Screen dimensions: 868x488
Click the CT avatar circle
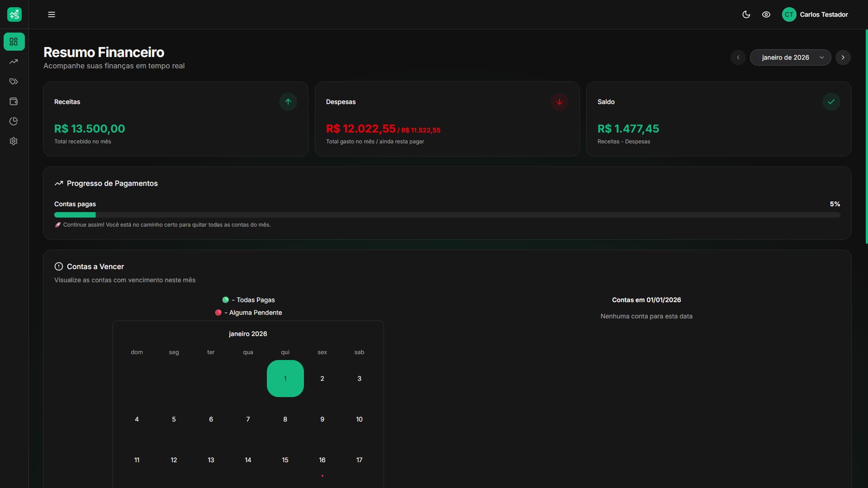point(789,14)
